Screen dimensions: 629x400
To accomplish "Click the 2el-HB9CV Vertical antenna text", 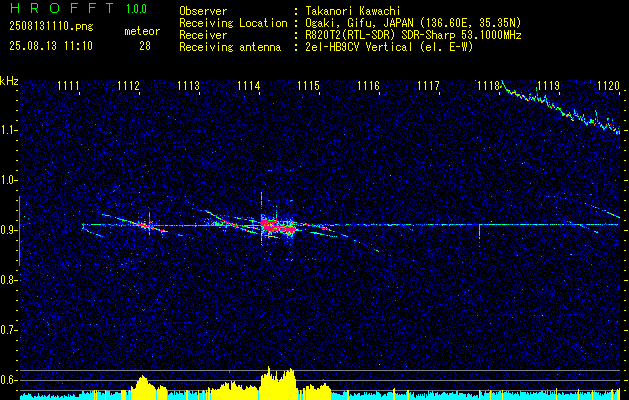I will point(389,47).
